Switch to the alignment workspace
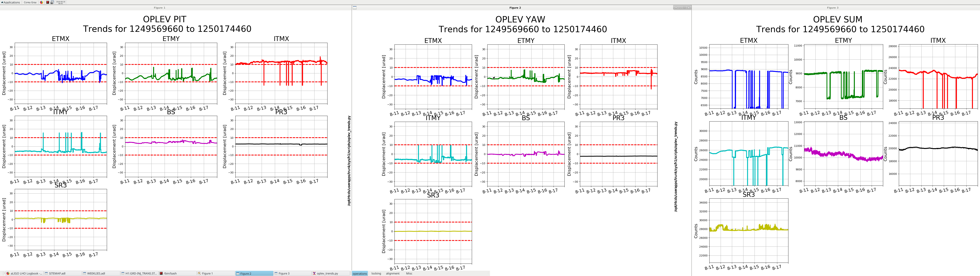This screenshot has width=980, height=276. (x=393, y=273)
